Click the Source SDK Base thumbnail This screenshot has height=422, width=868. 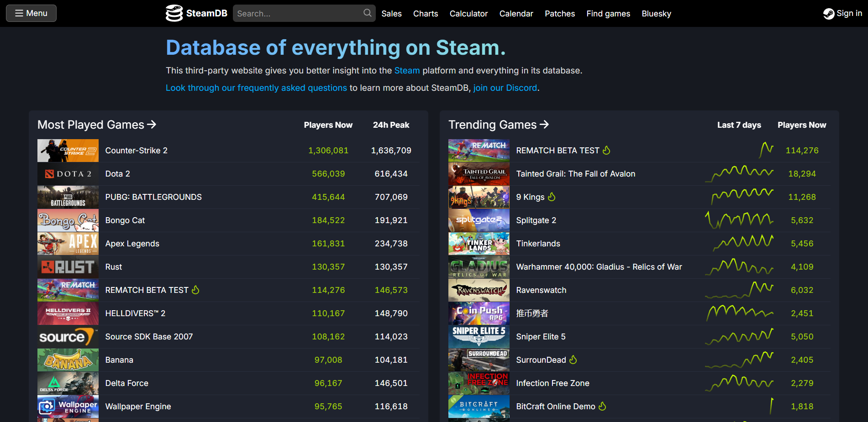coord(68,337)
